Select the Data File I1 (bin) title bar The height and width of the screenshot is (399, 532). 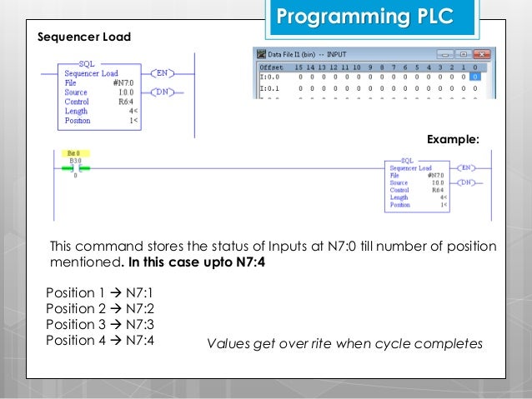374,54
